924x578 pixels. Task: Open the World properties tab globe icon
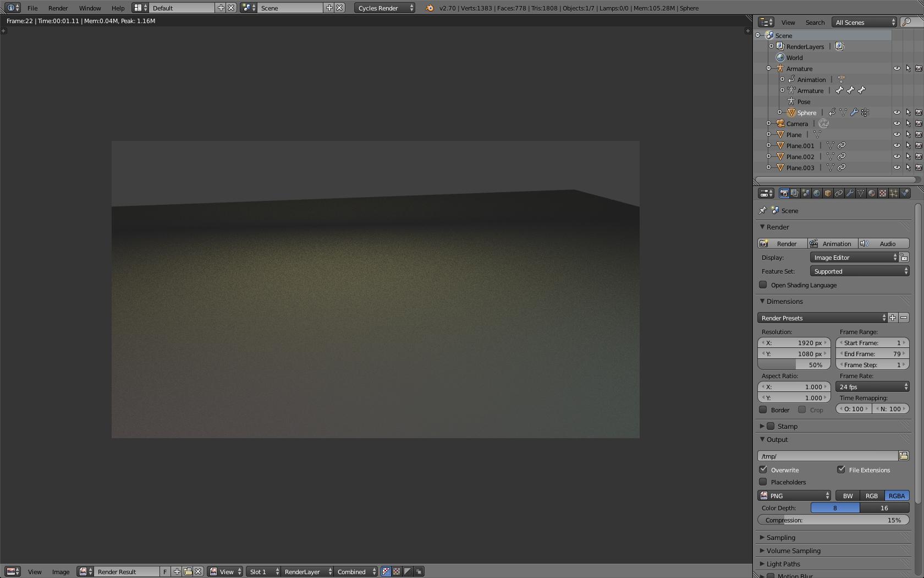817,193
